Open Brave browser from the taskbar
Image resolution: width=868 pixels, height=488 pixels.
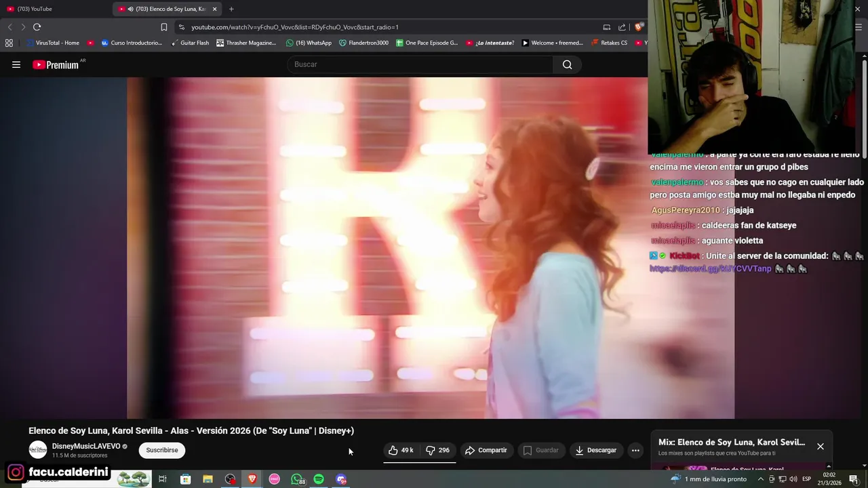click(x=252, y=479)
